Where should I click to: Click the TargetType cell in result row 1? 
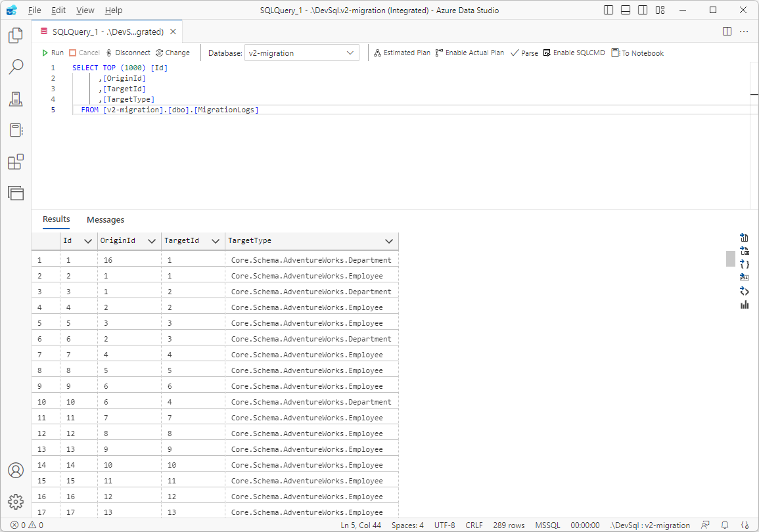pos(311,260)
